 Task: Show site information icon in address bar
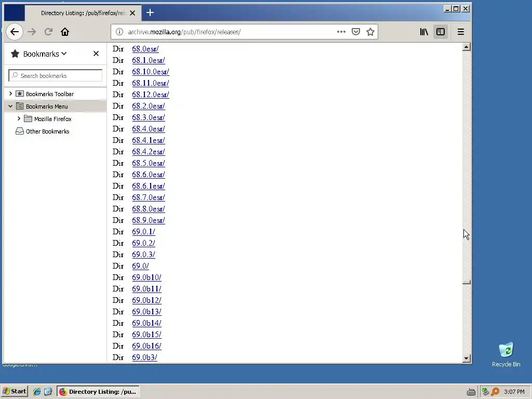119,32
